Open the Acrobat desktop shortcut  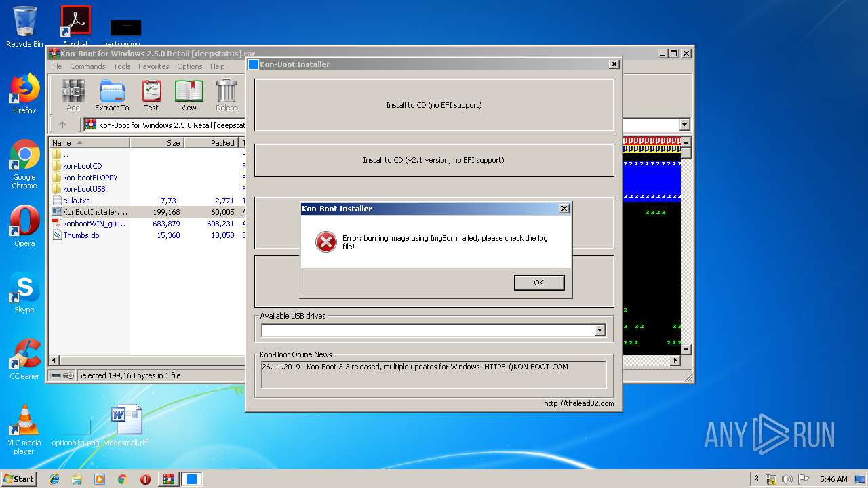75,27
